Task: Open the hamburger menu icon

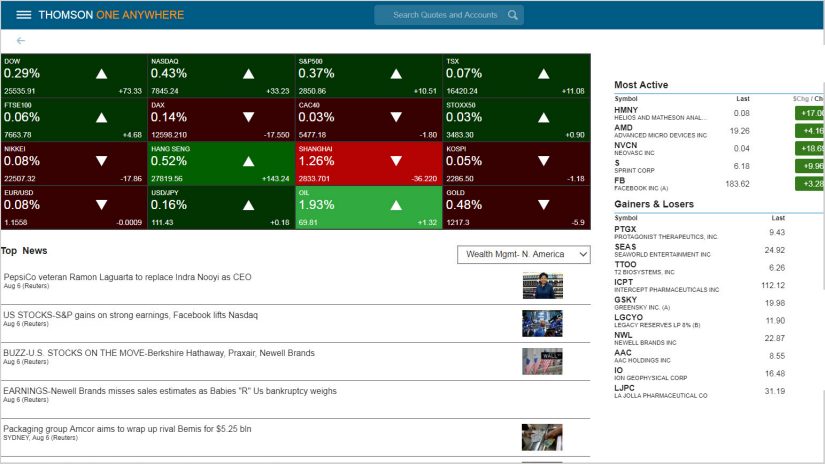Action: (x=24, y=15)
